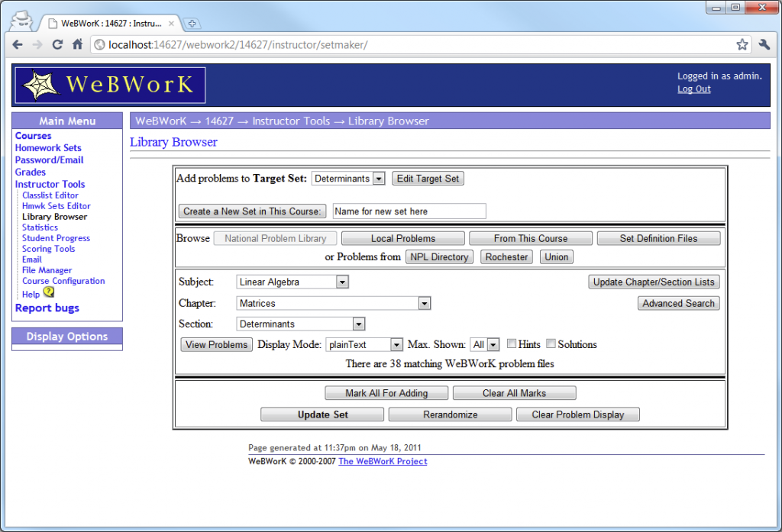The width and height of the screenshot is (782, 532).
Task: Open a new browser tab
Action: tap(190, 23)
